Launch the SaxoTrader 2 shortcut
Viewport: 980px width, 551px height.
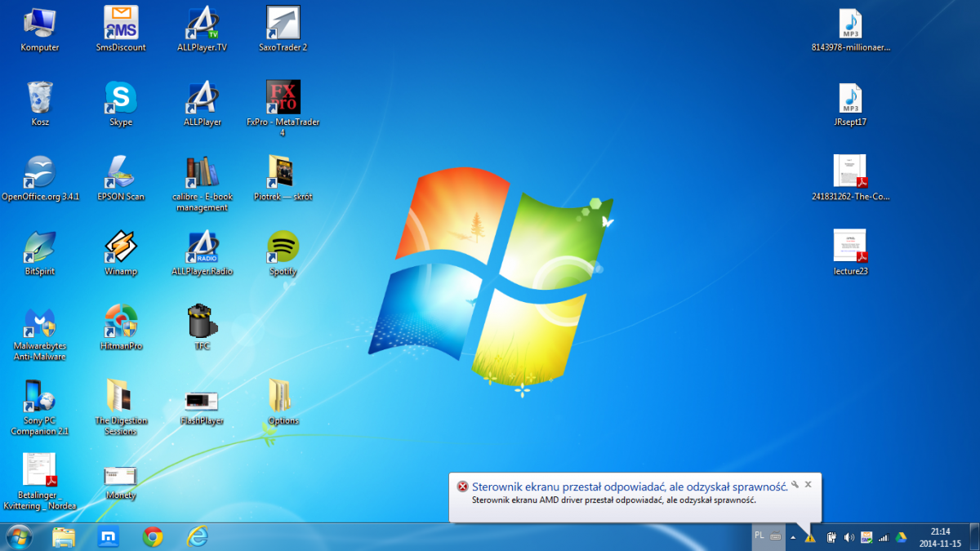point(283,29)
